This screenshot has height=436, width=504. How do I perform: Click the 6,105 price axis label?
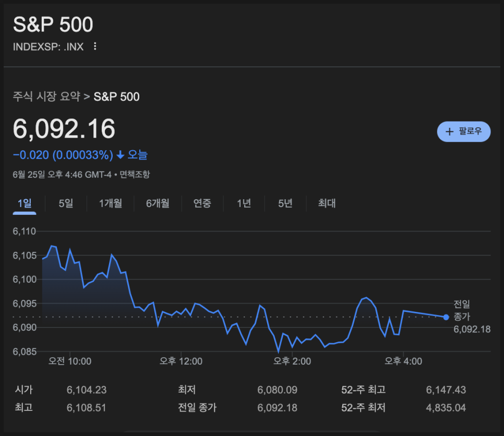(x=25, y=256)
